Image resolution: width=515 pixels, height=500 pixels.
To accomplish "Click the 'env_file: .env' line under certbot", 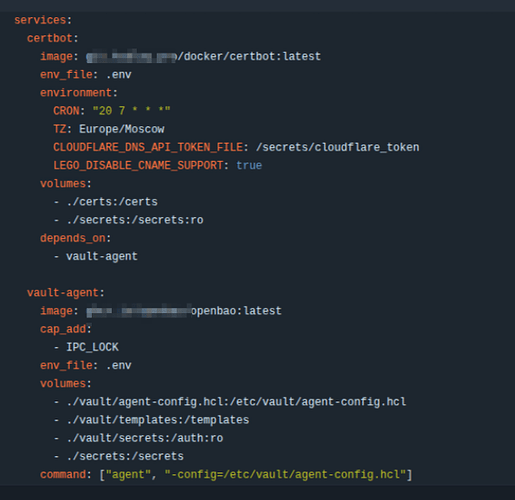I will 86,75.
